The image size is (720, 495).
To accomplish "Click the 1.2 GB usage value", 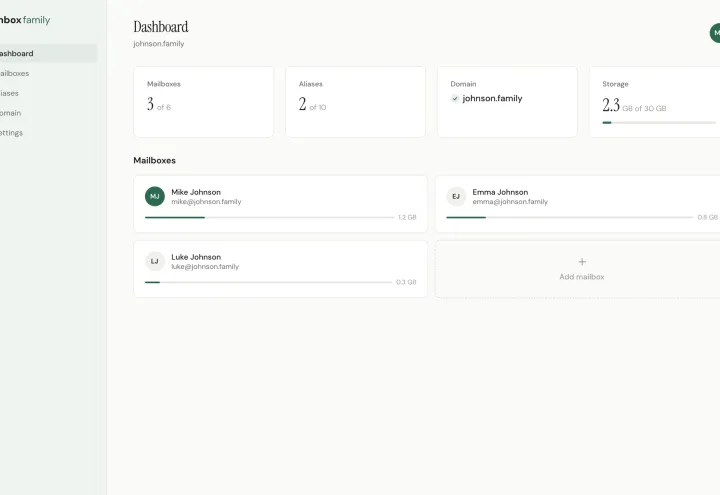I will click(x=407, y=217).
